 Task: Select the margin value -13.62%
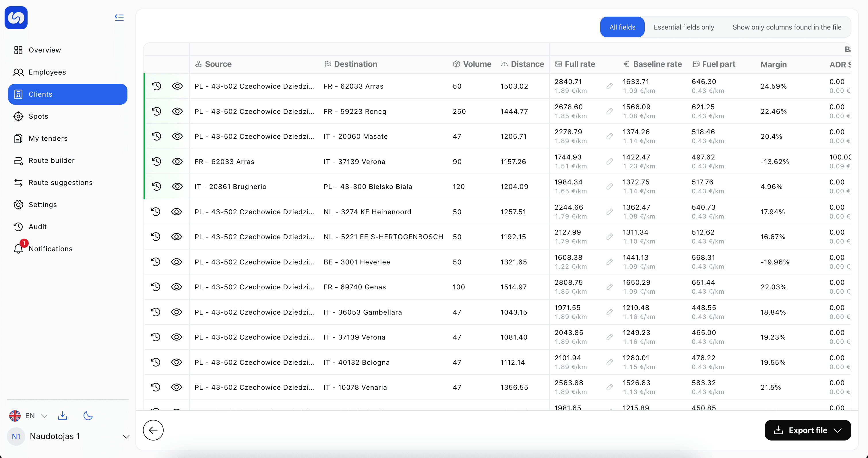(x=775, y=162)
